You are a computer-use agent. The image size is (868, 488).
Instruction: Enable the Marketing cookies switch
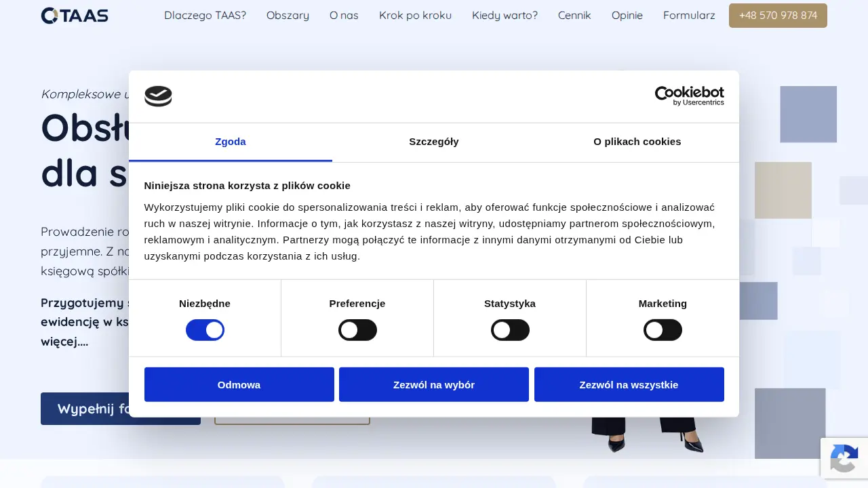[x=663, y=330]
